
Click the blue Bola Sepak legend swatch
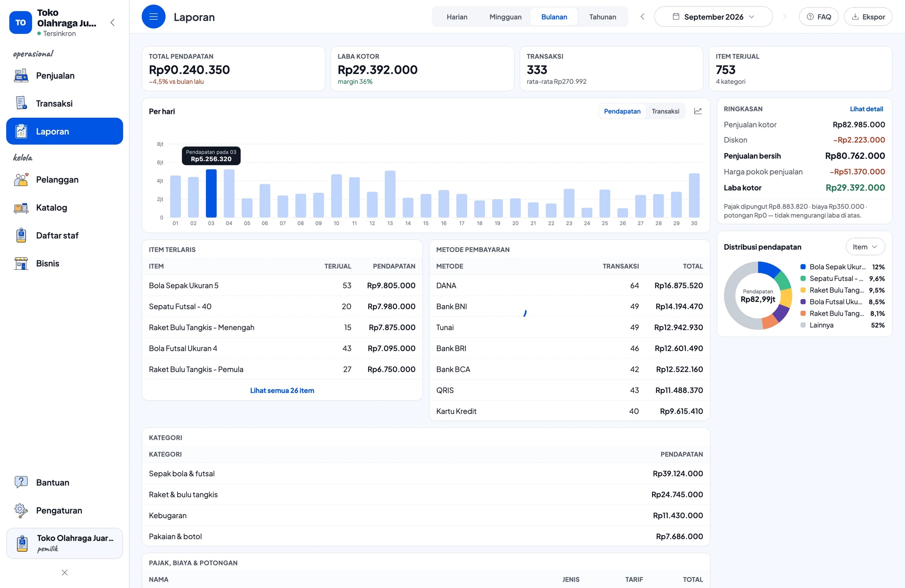point(803,267)
